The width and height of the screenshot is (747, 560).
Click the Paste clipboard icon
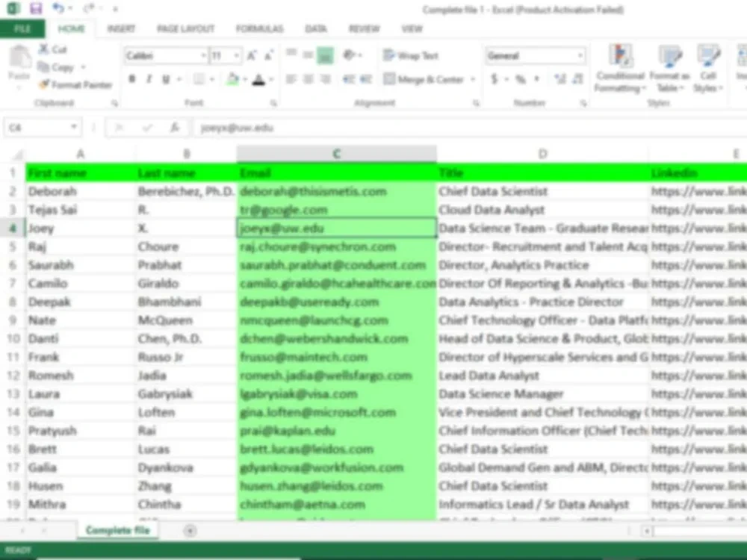[x=19, y=57]
